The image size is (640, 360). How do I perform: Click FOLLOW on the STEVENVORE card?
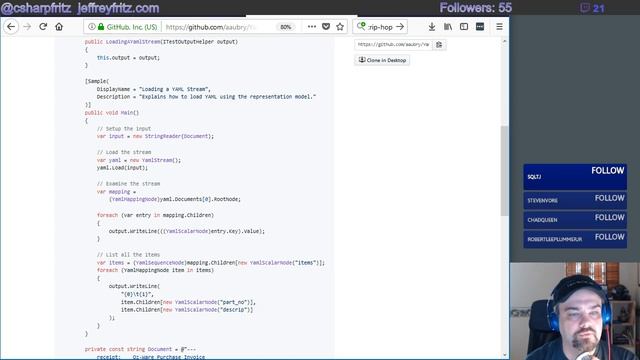[609, 198]
